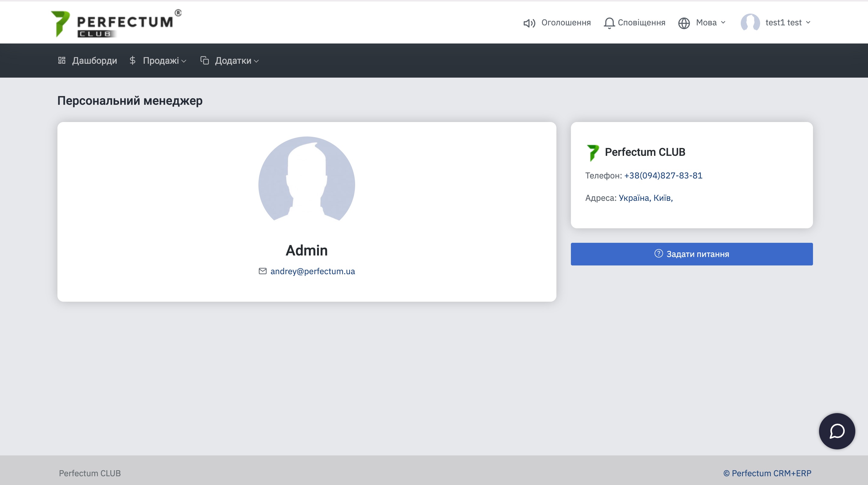The image size is (868, 485).
Task: Click the dashboard grid icon
Action: click(62, 60)
